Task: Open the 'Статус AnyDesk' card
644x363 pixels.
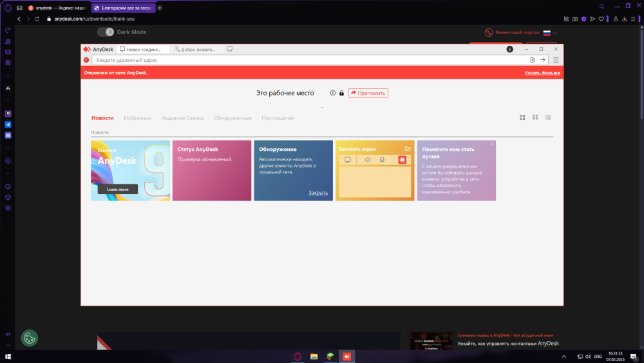Action: click(211, 171)
